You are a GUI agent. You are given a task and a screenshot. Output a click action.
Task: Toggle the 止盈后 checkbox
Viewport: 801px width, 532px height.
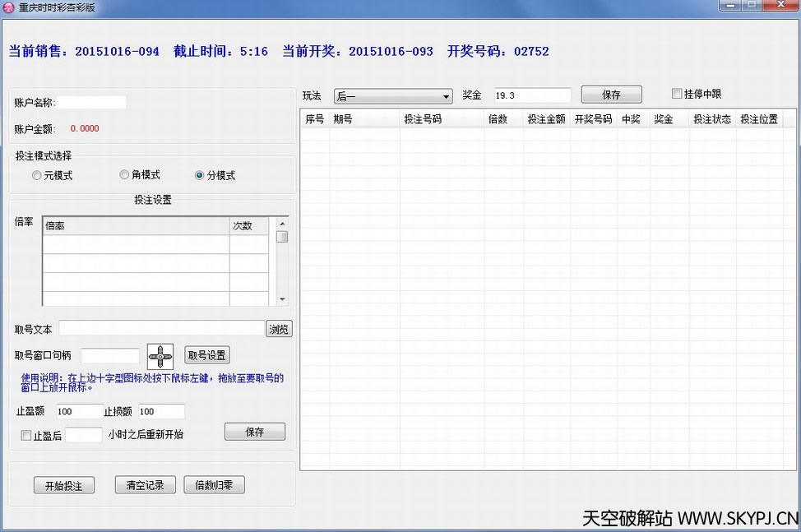coord(26,436)
